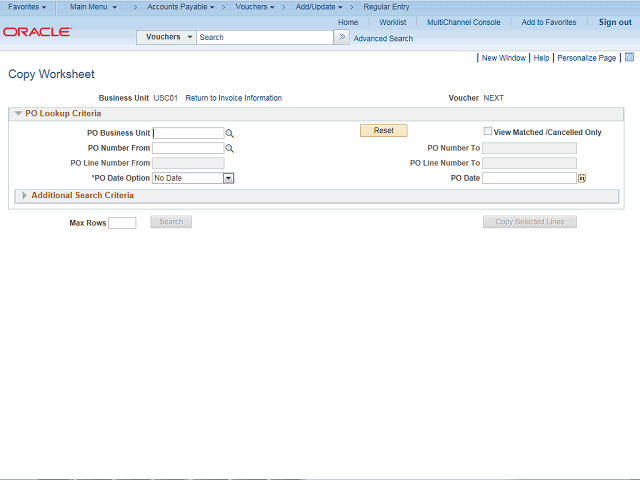640x480 pixels.
Task: Open the MultiChannel Console link
Action: [x=464, y=22]
